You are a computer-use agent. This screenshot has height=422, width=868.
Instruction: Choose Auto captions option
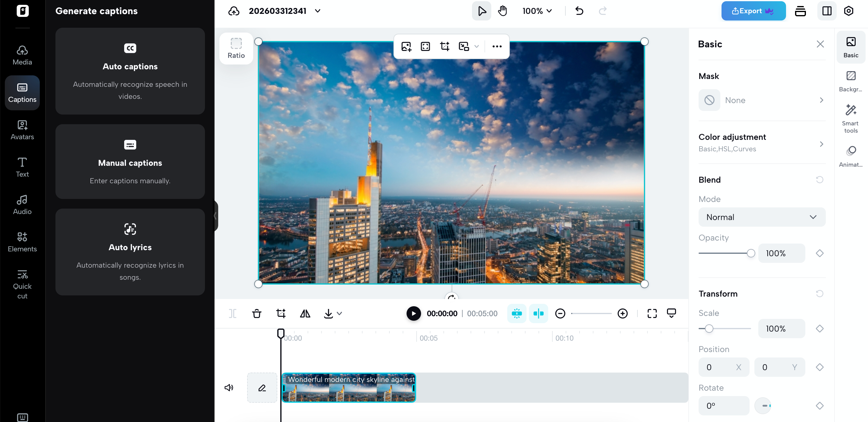coord(130,71)
